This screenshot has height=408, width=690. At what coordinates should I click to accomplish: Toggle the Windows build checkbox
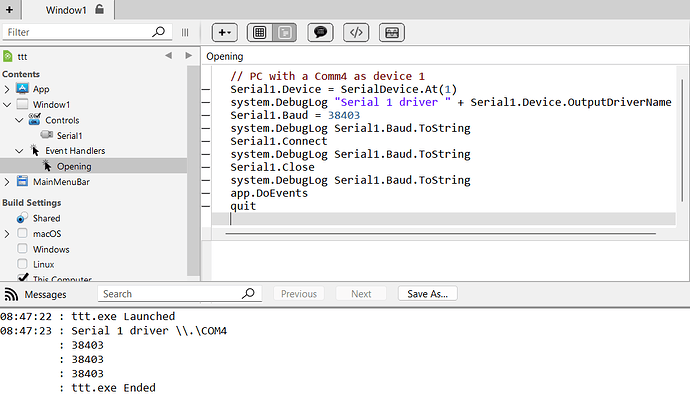[x=22, y=248]
